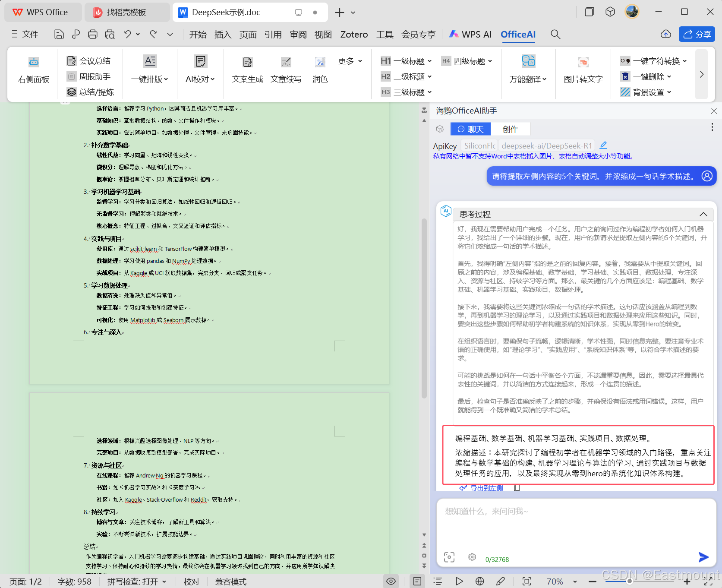Click the deepseek-ai/DeepSeek-R1 model field
The image size is (722, 588).
[x=546, y=146]
